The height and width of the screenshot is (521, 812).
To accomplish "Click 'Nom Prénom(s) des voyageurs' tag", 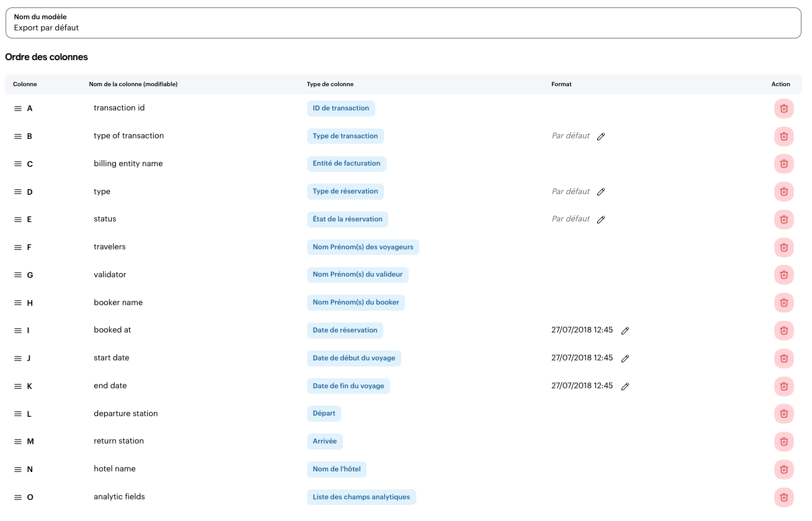I will [363, 247].
